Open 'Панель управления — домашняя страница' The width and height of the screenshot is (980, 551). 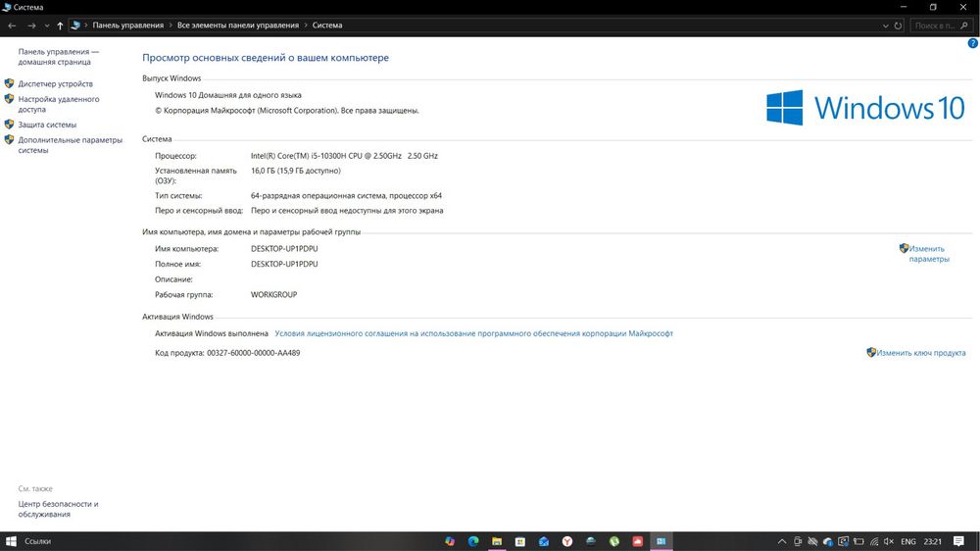coord(58,57)
